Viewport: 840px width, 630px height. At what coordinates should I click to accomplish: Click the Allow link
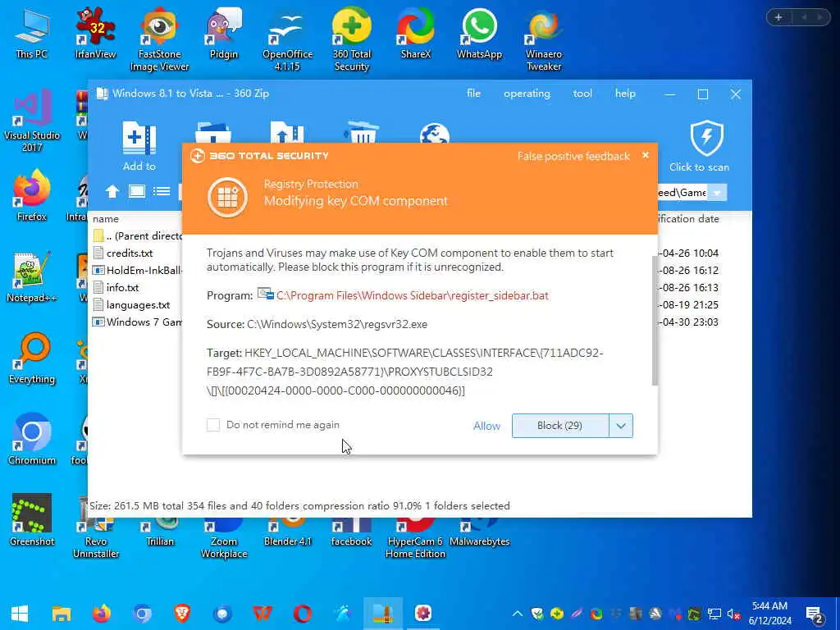pyautogui.click(x=486, y=426)
